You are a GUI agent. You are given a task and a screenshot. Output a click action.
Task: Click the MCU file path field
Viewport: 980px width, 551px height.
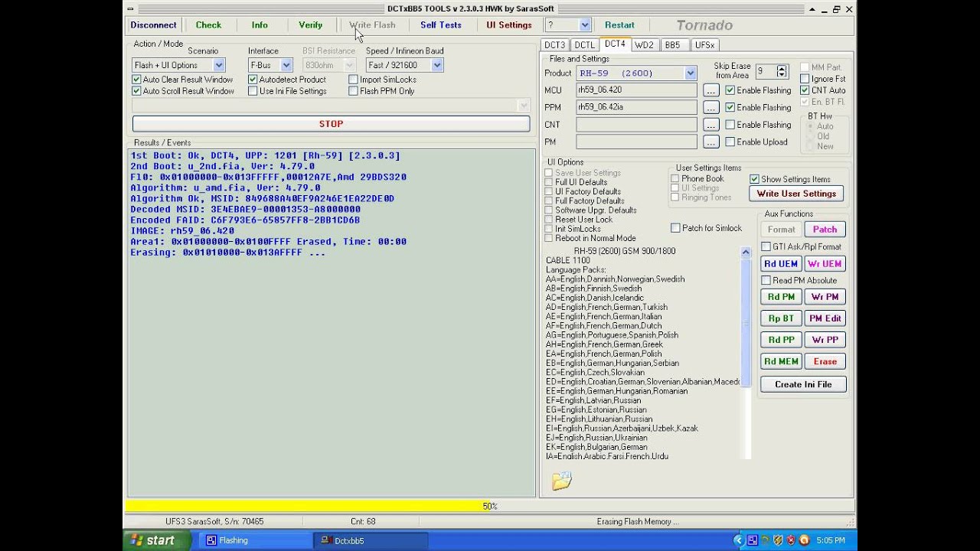click(x=637, y=90)
